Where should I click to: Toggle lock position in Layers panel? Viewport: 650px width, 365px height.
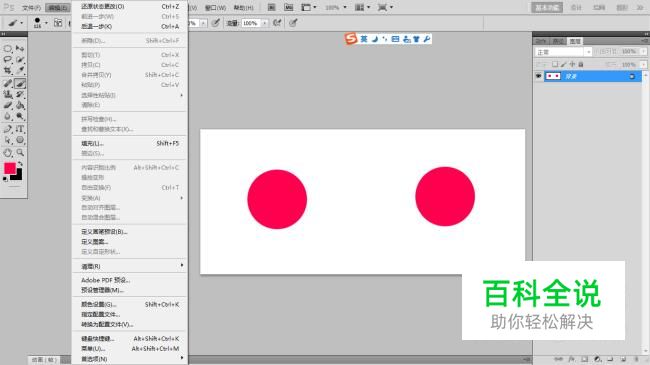(x=572, y=64)
